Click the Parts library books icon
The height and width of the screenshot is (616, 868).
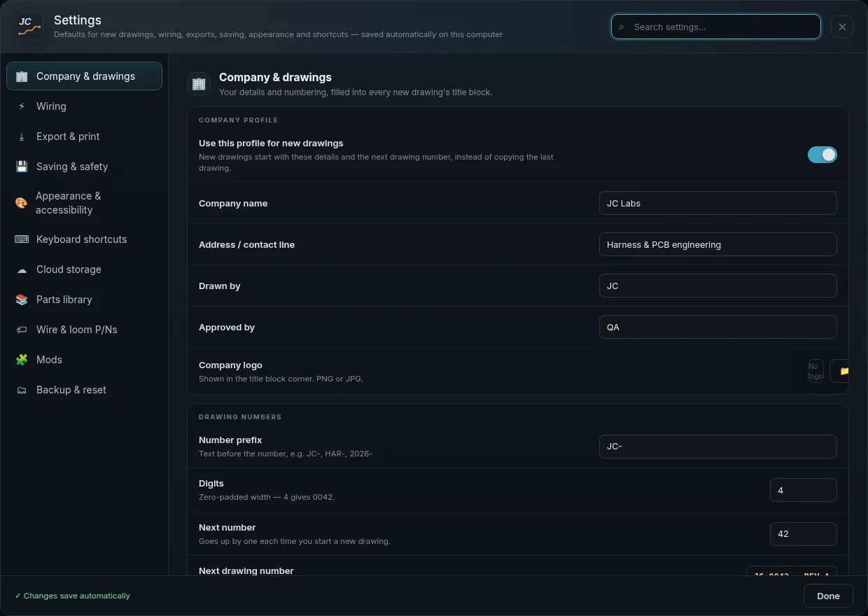coord(22,300)
